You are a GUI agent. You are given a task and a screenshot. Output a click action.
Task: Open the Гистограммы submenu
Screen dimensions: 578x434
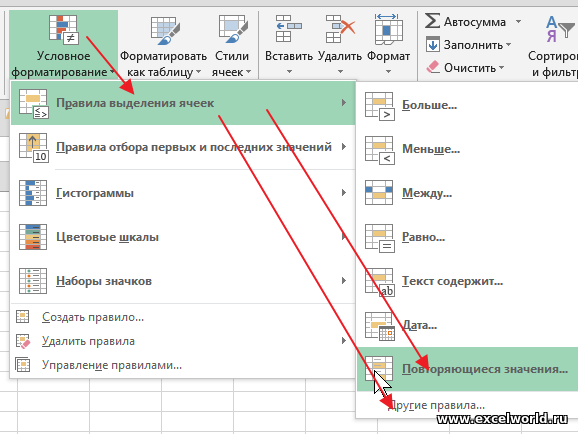click(183, 192)
